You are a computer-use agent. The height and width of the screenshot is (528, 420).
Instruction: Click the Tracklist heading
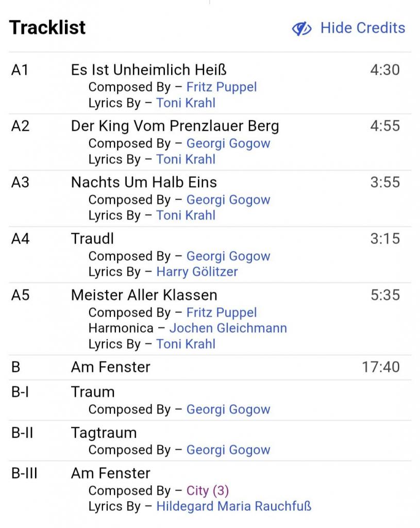click(47, 27)
